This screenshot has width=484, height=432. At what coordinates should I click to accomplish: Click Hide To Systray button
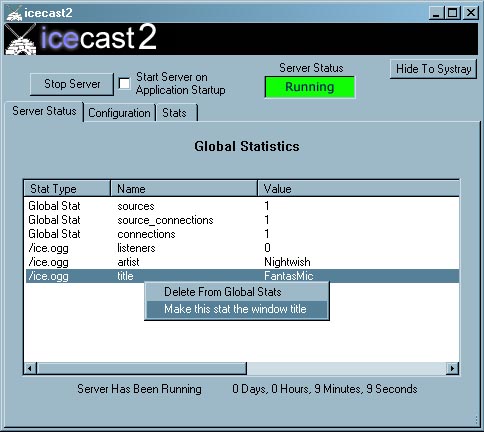433,69
